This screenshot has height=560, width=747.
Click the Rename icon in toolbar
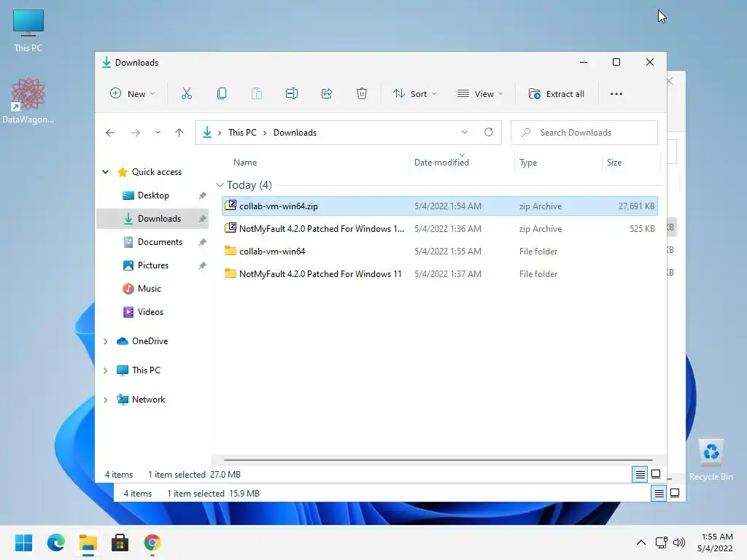pyautogui.click(x=292, y=94)
